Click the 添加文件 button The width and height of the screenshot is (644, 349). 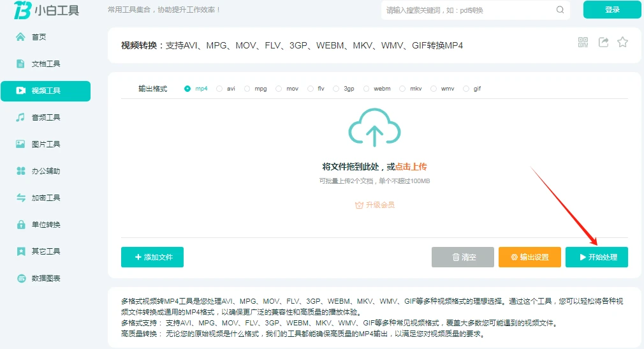152,257
